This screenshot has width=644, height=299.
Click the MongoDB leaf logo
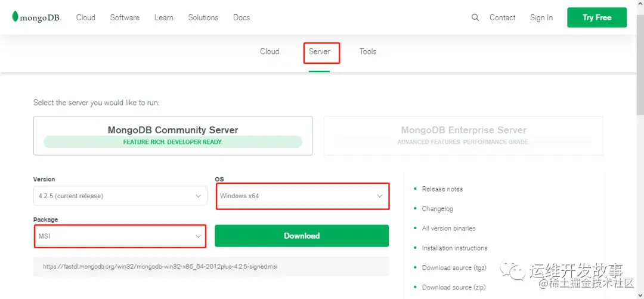coord(36,17)
